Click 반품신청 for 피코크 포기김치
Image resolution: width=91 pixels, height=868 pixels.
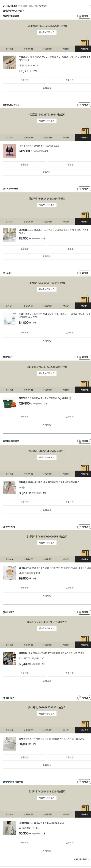25,417
